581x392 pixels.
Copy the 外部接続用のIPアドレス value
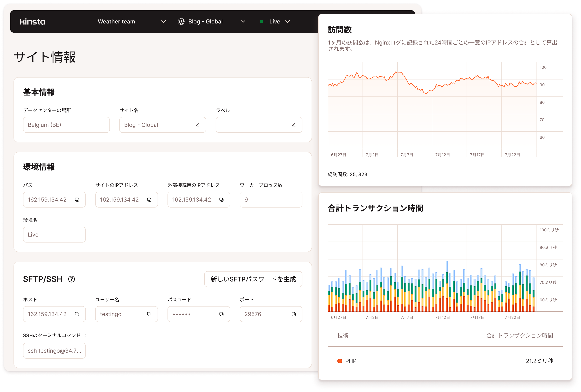point(221,200)
